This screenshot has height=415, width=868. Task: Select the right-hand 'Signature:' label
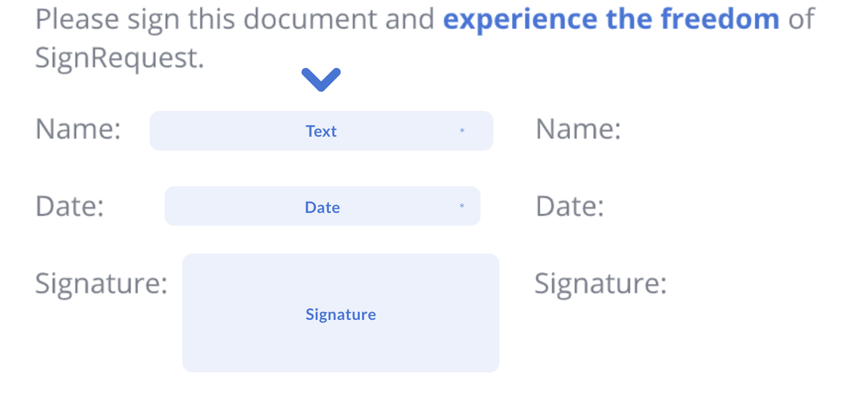pyautogui.click(x=601, y=285)
